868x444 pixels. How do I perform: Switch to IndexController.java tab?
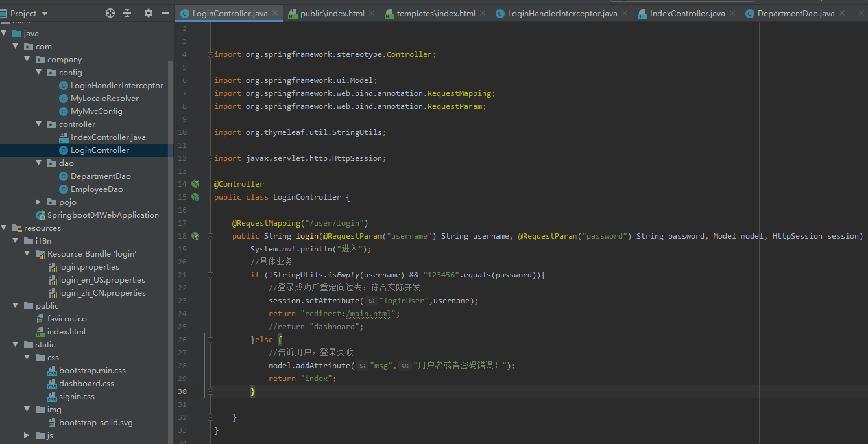coord(687,13)
